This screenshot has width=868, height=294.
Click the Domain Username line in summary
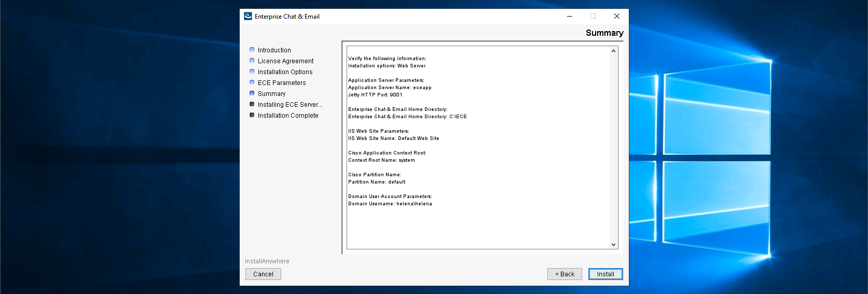(390, 204)
